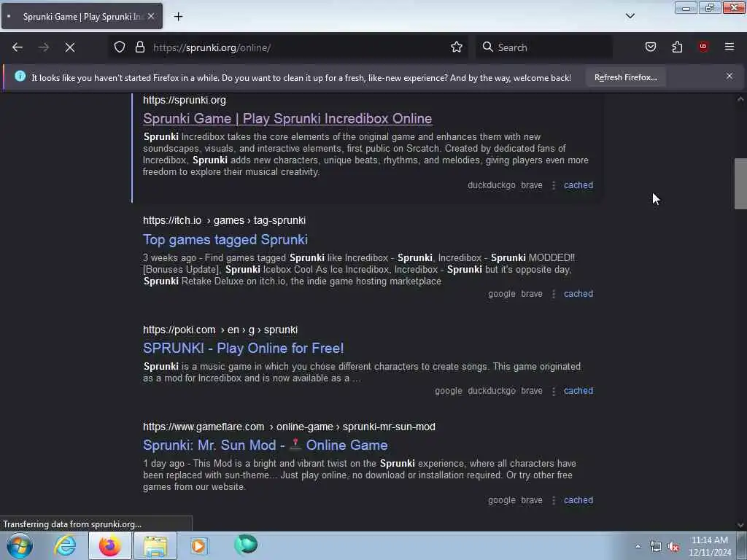Open SPRUNKI Play Online for Free link
The width and height of the screenshot is (747, 560).
click(244, 348)
